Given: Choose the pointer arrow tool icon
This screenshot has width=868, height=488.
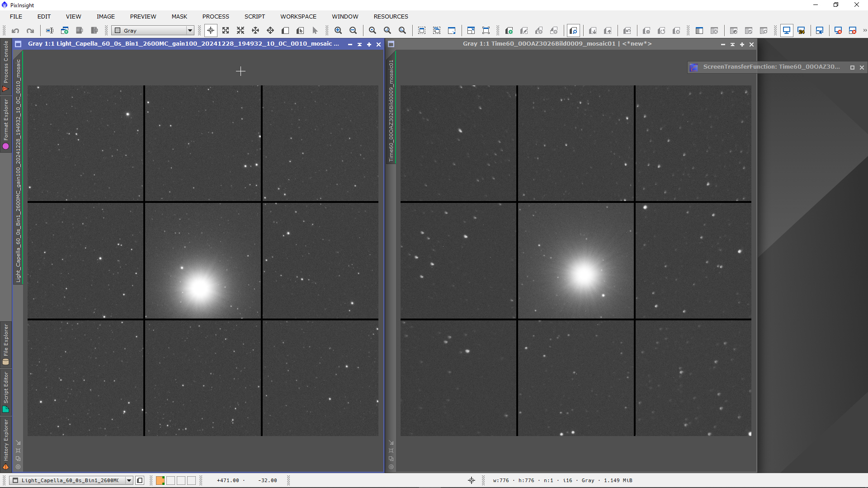Looking at the screenshot, I should coord(315,31).
